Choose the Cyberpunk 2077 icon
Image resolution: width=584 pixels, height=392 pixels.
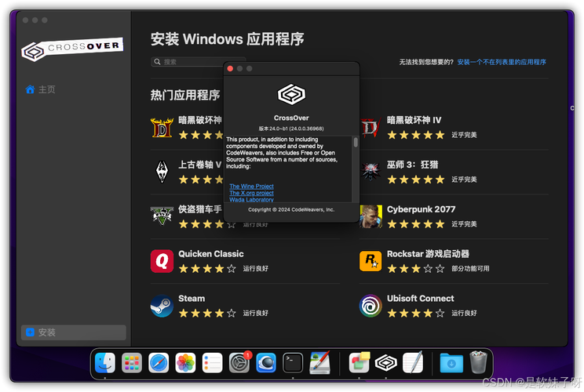click(370, 216)
